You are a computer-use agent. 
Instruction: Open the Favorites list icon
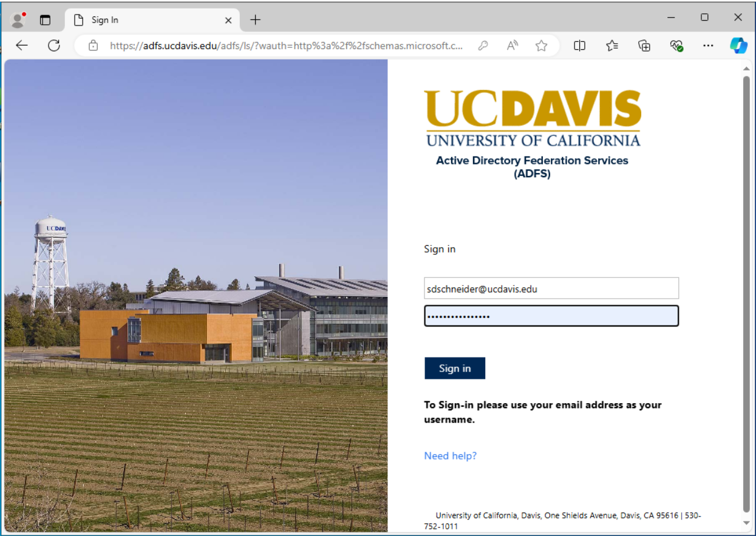[x=612, y=46]
